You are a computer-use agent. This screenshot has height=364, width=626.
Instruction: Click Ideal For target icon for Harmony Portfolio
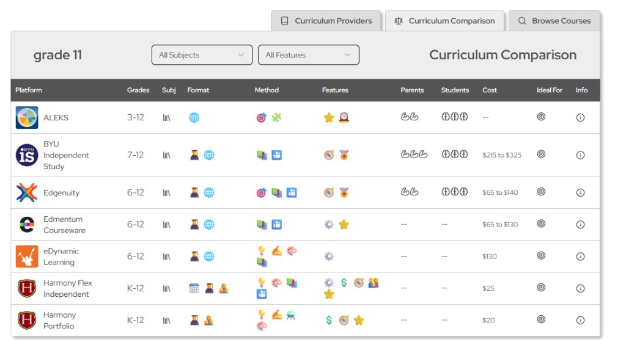coord(541,319)
